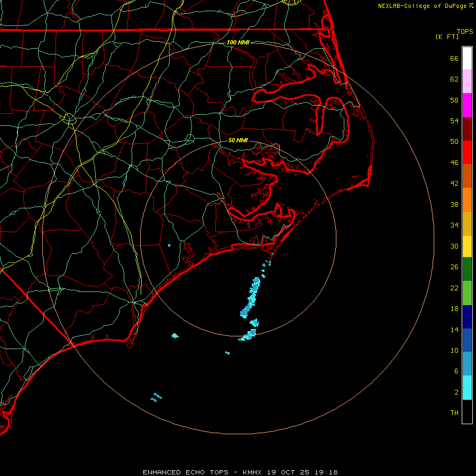Click the small echo cell west of the 50 NMI ring

coord(175,335)
